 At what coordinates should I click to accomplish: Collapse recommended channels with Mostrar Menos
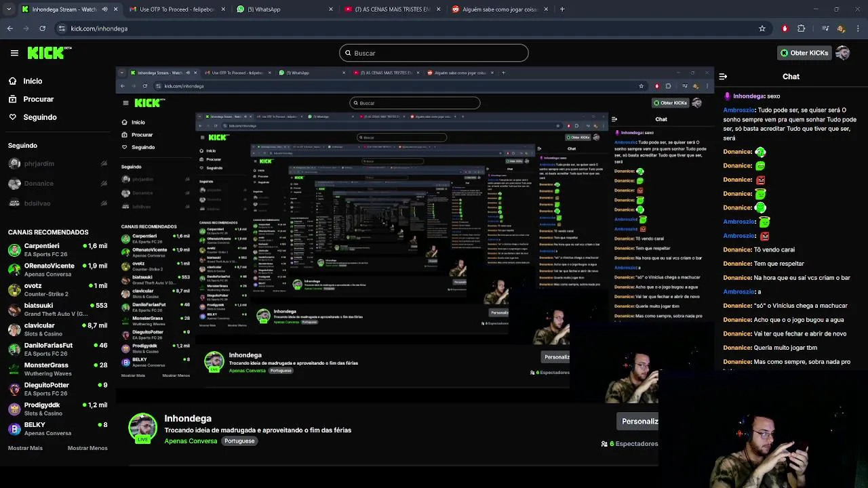pos(87,448)
